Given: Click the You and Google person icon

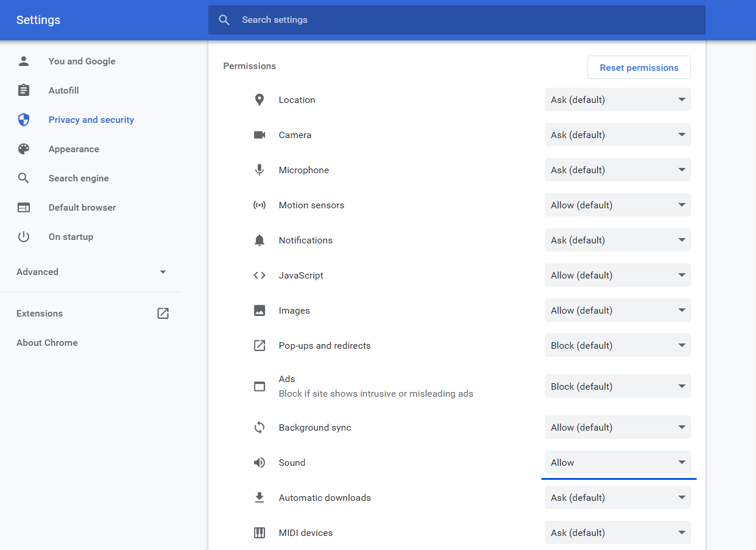Looking at the screenshot, I should click(23, 61).
